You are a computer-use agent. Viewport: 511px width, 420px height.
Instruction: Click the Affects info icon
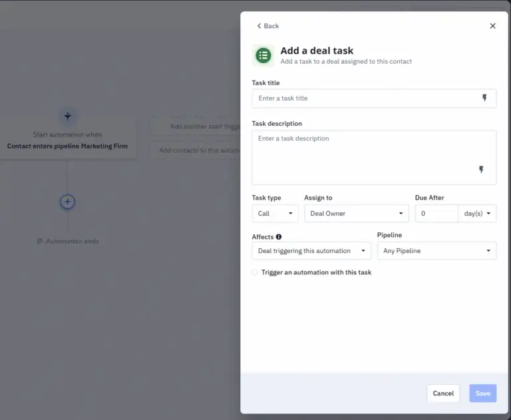(x=279, y=237)
